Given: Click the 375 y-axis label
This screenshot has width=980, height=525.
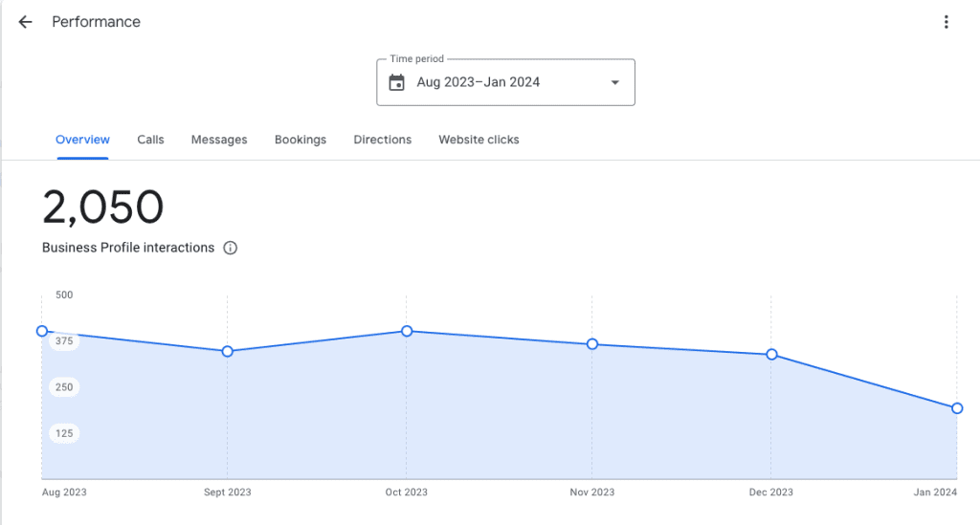Looking at the screenshot, I should click(64, 340).
